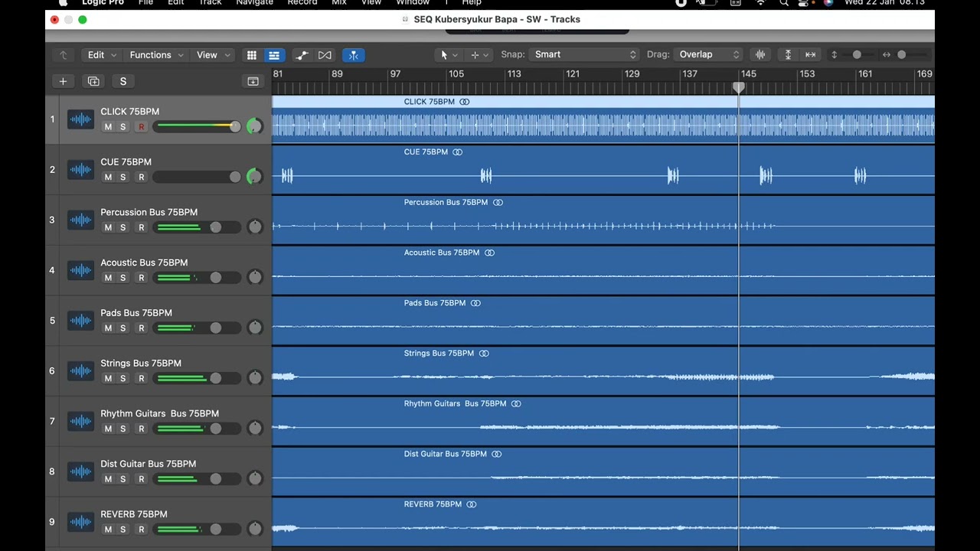Click the global Solo S button
The image size is (980, 551).
(123, 81)
